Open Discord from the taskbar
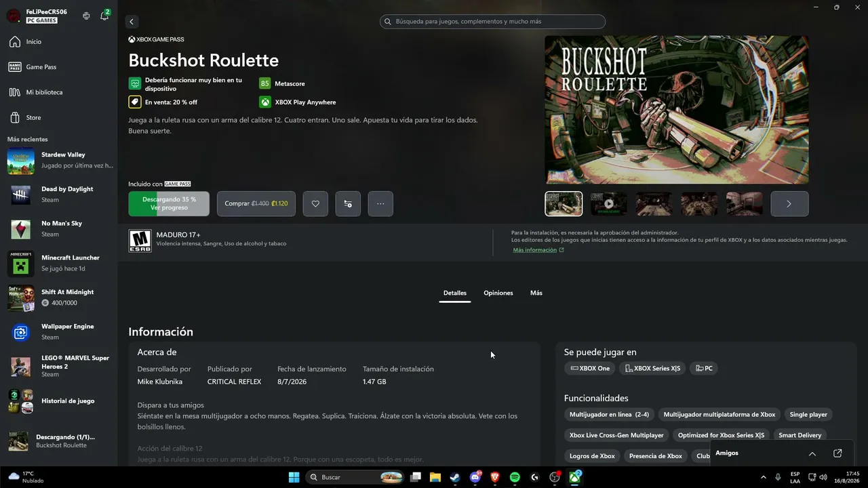 click(475, 477)
